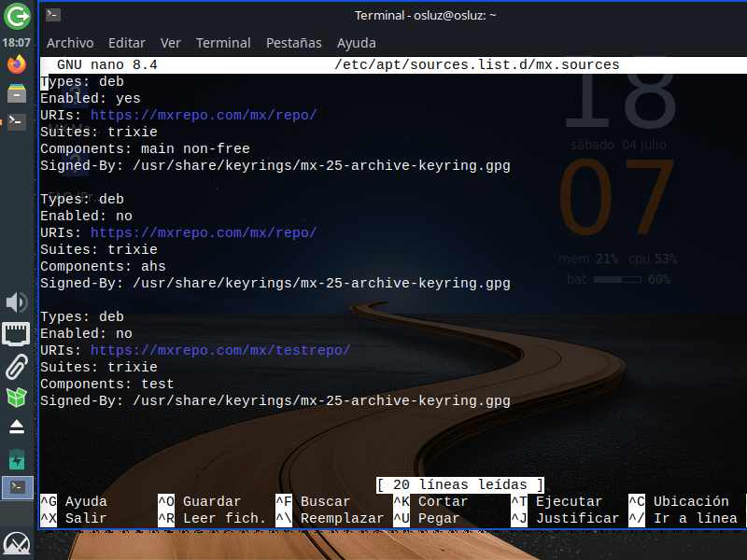Click the 'Enabled: yes' line
Viewport: 747px width, 560px height.
(x=91, y=99)
